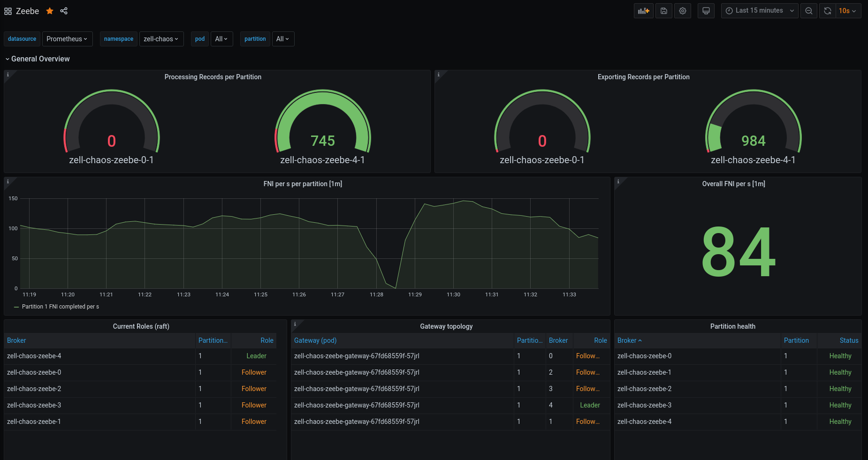Click the datasource variable label
Image resolution: width=868 pixels, height=460 pixels.
click(x=22, y=39)
